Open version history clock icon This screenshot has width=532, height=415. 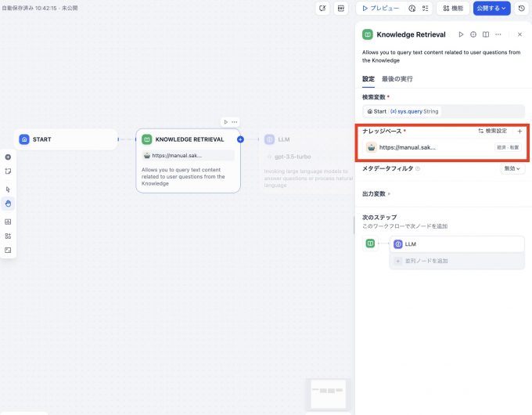point(522,9)
